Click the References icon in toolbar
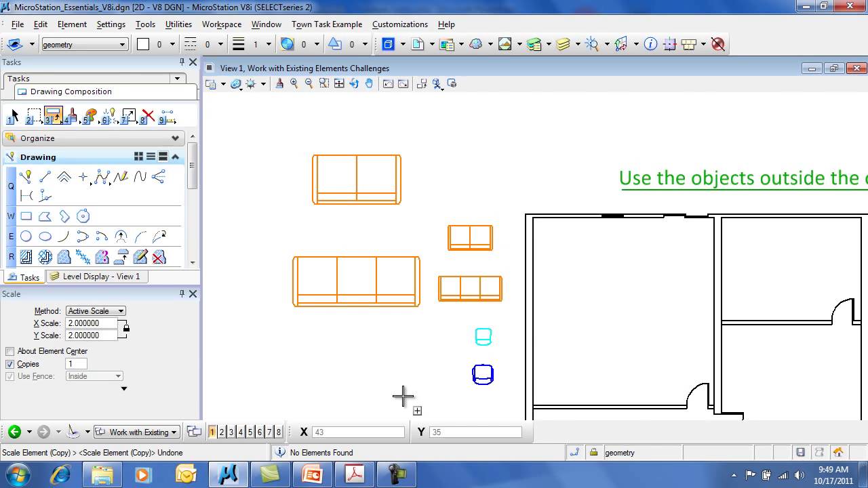This screenshot has width=868, height=488. (x=447, y=44)
